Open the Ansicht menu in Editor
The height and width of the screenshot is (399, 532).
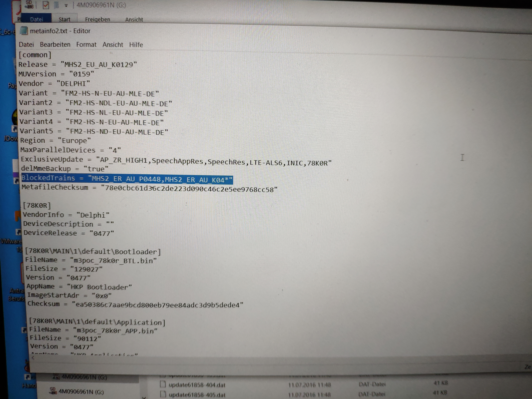pos(113,45)
